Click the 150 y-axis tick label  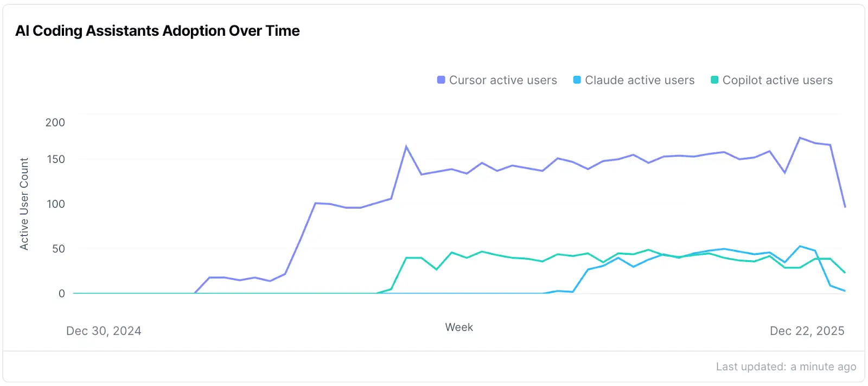55,159
